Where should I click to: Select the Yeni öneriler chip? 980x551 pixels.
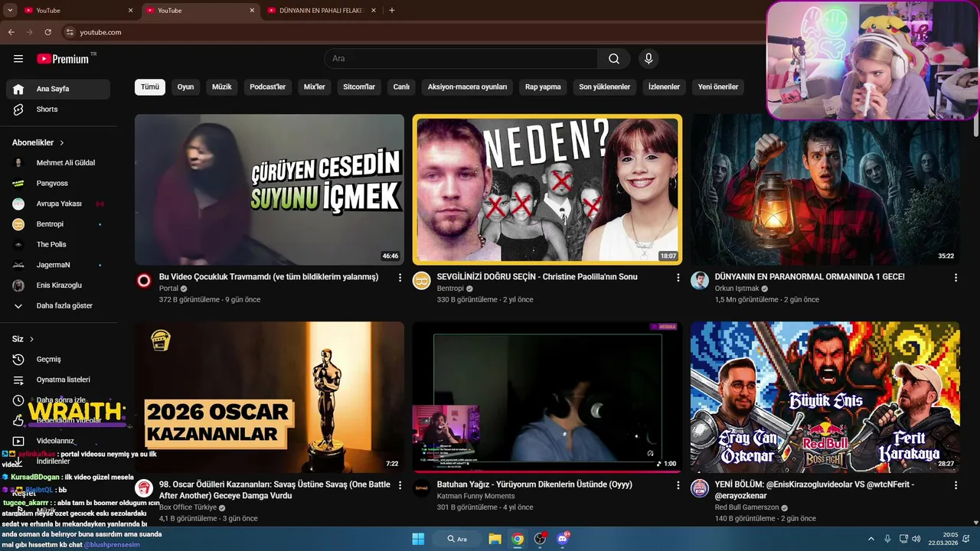tap(718, 87)
